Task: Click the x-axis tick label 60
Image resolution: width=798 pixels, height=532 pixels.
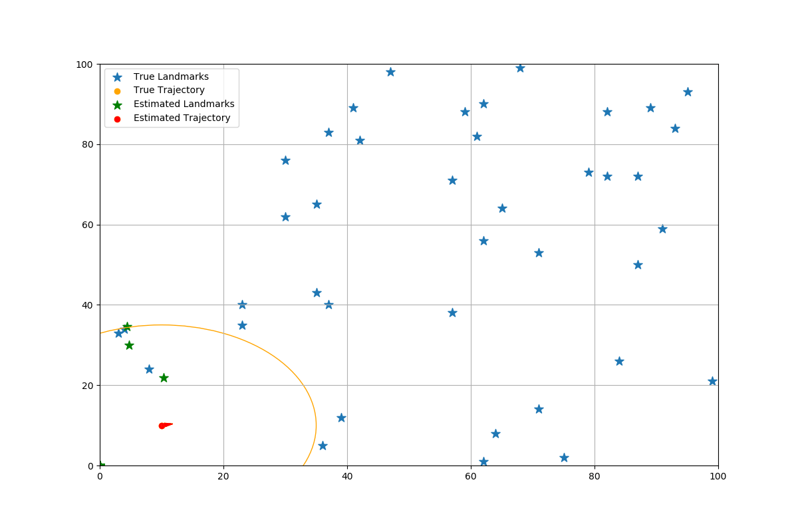Action: click(471, 477)
